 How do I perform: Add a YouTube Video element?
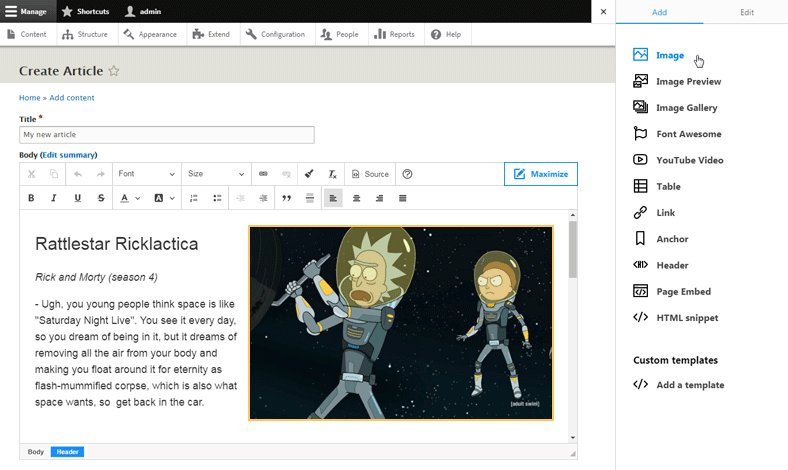(x=678, y=160)
